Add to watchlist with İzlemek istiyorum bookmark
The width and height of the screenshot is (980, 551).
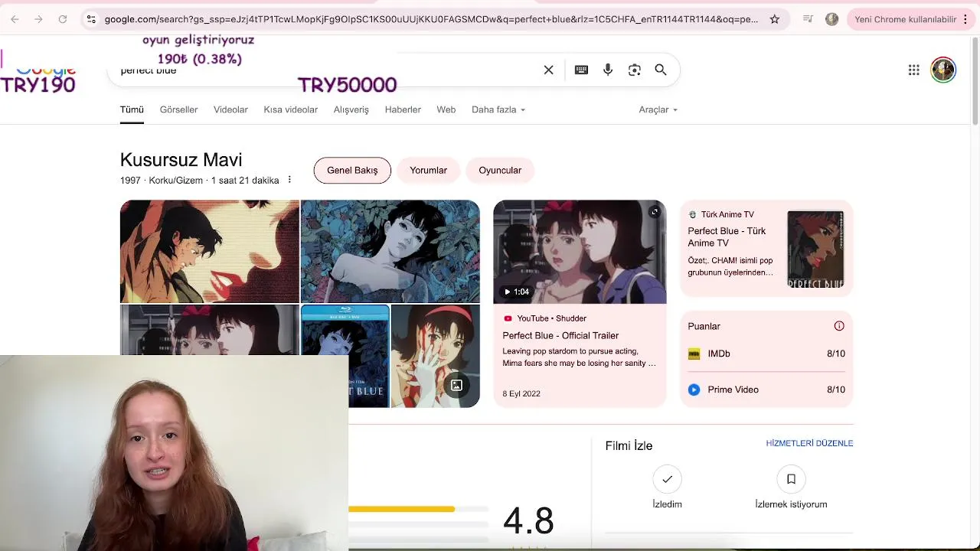[791, 479]
